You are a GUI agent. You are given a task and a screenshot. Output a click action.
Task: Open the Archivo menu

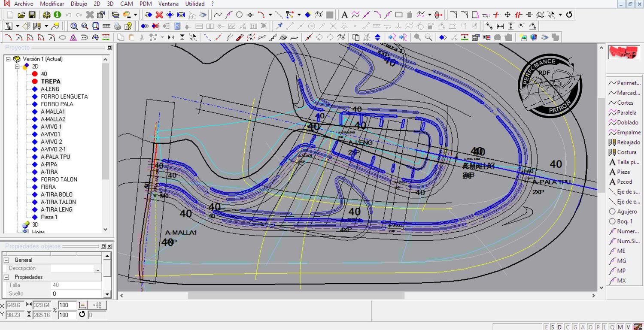(x=23, y=4)
